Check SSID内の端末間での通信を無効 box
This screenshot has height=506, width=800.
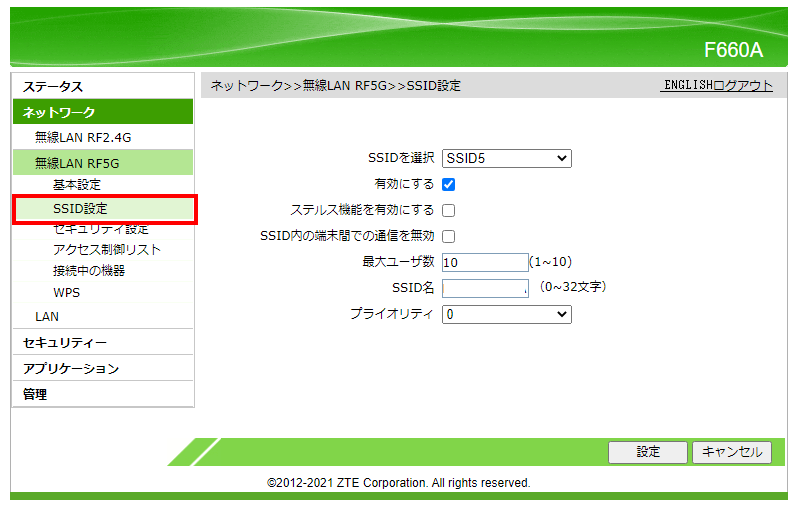click(x=448, y=236)
